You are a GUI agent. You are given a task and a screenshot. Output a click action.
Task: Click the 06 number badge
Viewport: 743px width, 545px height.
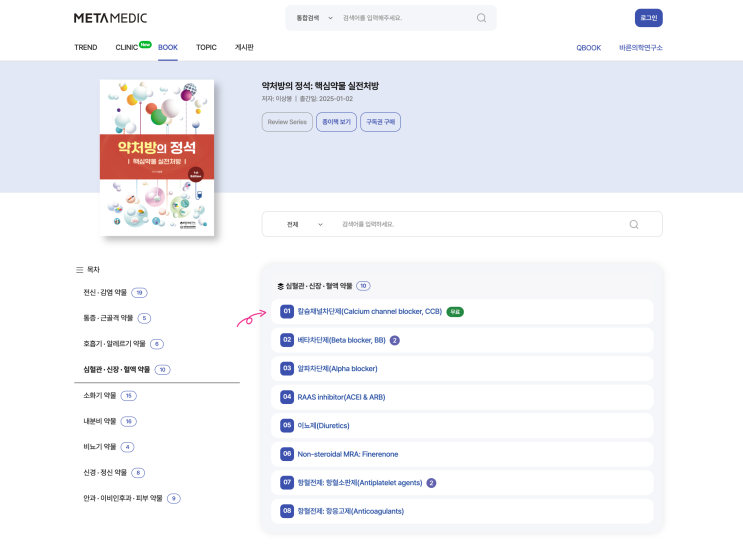pyautogui.click(x=287, y=454)
